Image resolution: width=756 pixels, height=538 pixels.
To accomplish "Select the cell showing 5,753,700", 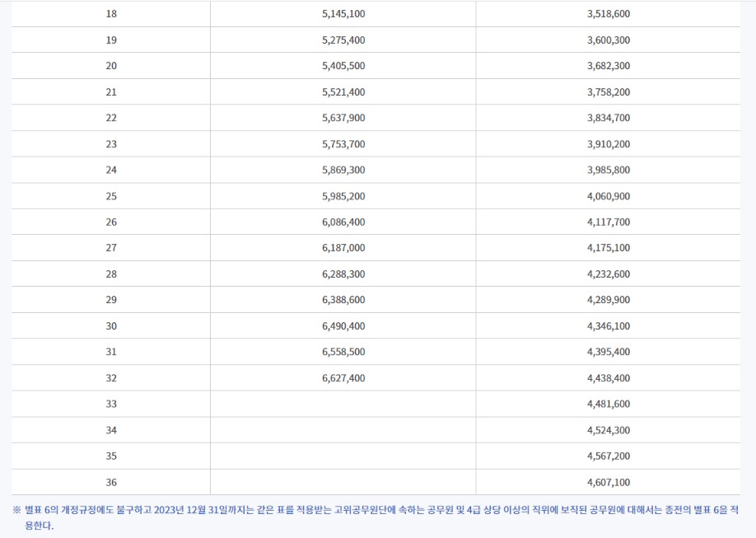I will [x=343, y=144].
